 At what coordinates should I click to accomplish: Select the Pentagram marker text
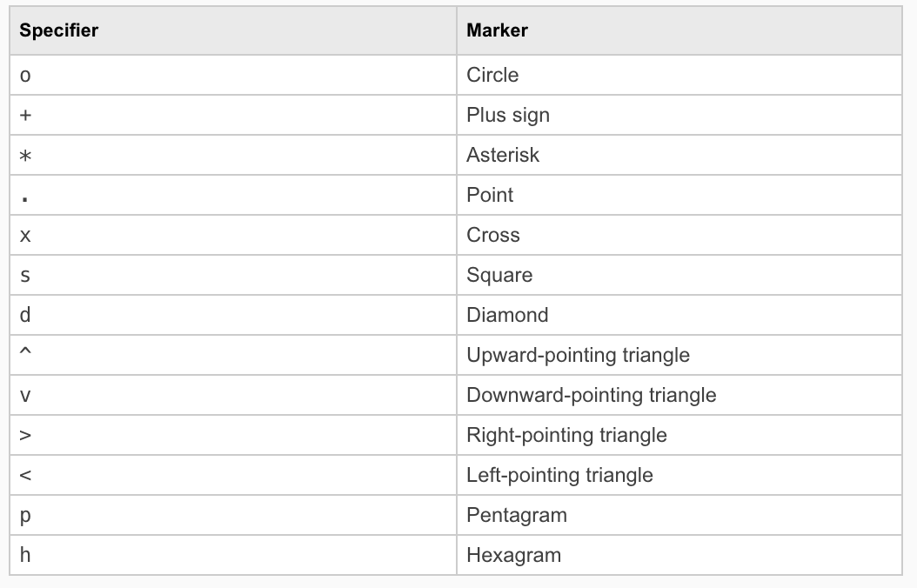517,515
